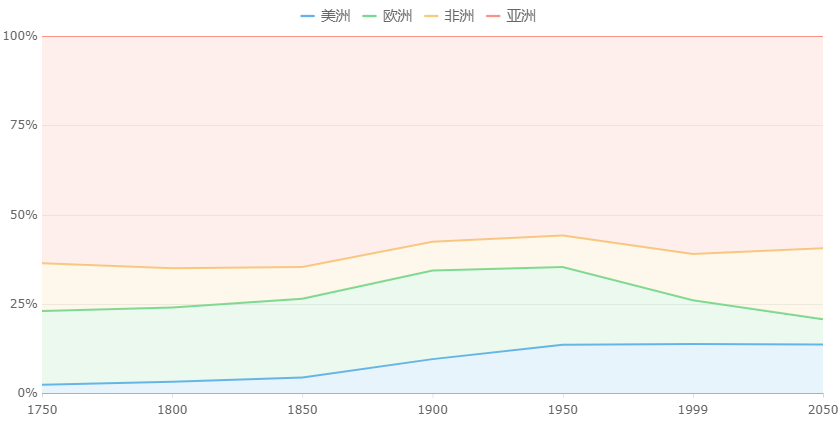Click the 1750 x-axis label
Image resolution: width=840 pixels, height=426 pixels.
[x=42, y=409]
